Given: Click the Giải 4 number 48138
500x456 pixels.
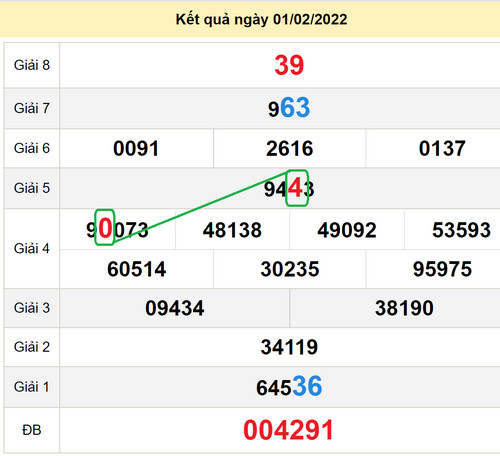Looking at the screenshot, I should 232,230.
